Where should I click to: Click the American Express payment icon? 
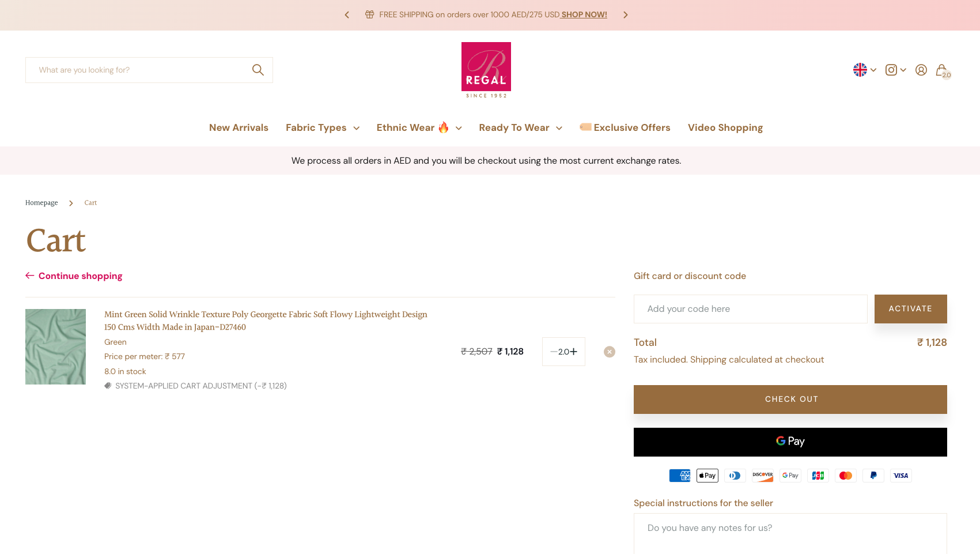[680, 476]
